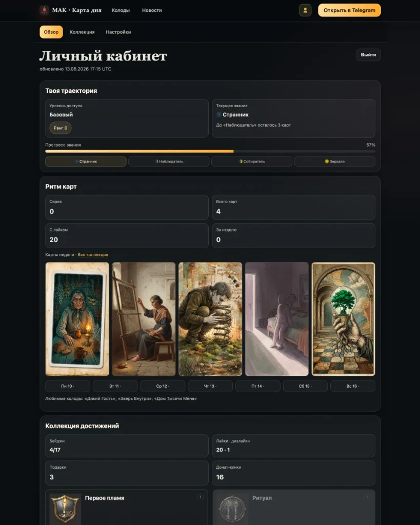Click the Первое пламя shield badge image
The height and width of the screenshot is (525, 420).
pyautogui.click(x=65, y=509)
